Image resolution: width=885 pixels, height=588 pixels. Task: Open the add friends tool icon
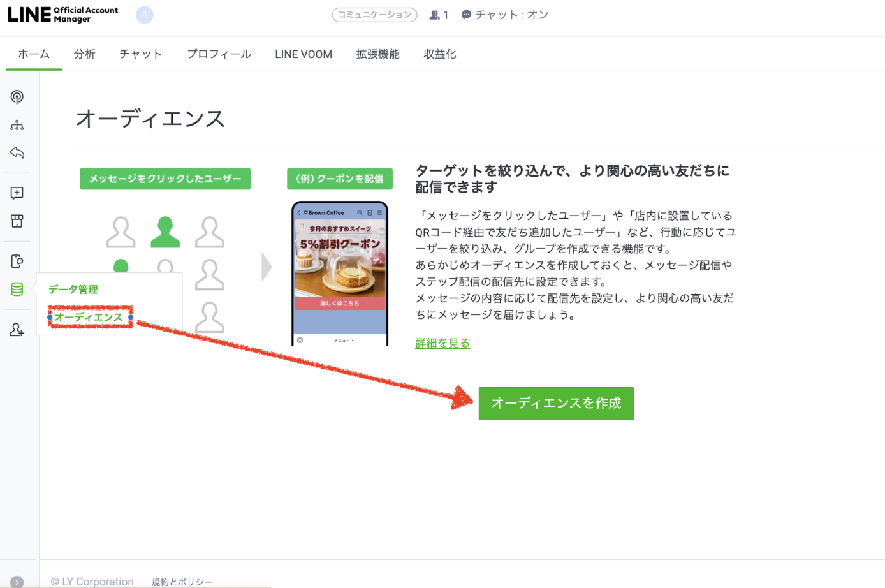click(17, 330)
